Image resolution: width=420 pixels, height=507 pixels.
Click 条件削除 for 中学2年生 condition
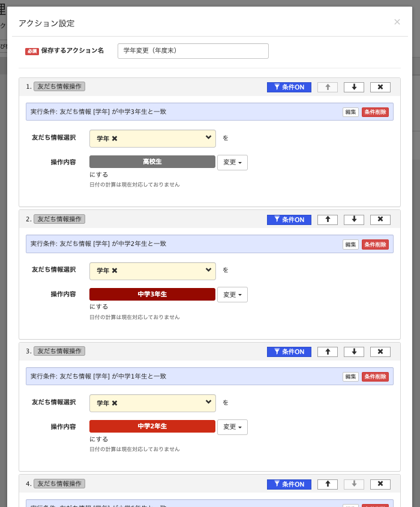coord(375,244)
